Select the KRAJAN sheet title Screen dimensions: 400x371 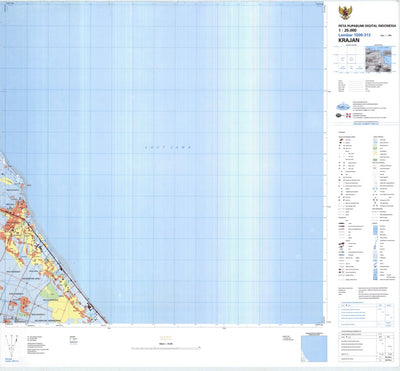[x=349, y=40]
